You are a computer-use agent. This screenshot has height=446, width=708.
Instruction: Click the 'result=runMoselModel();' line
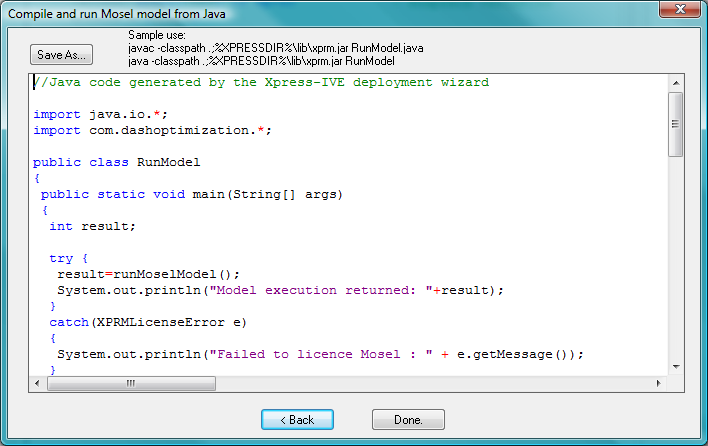[x=148, y=274]
